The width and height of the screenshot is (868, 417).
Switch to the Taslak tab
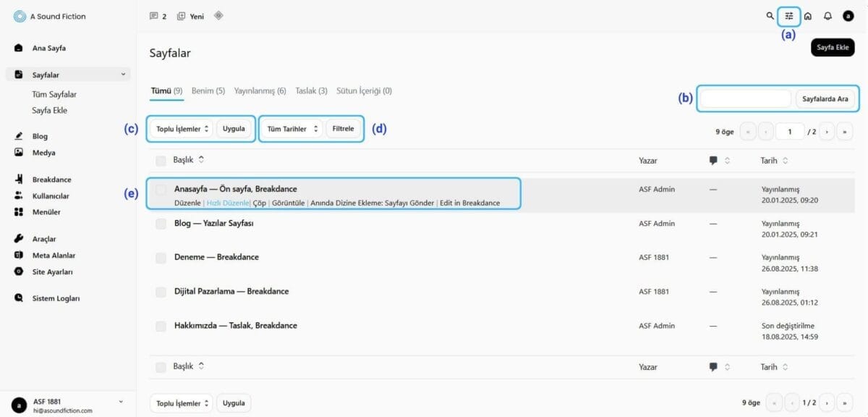[x=311, y=91]
